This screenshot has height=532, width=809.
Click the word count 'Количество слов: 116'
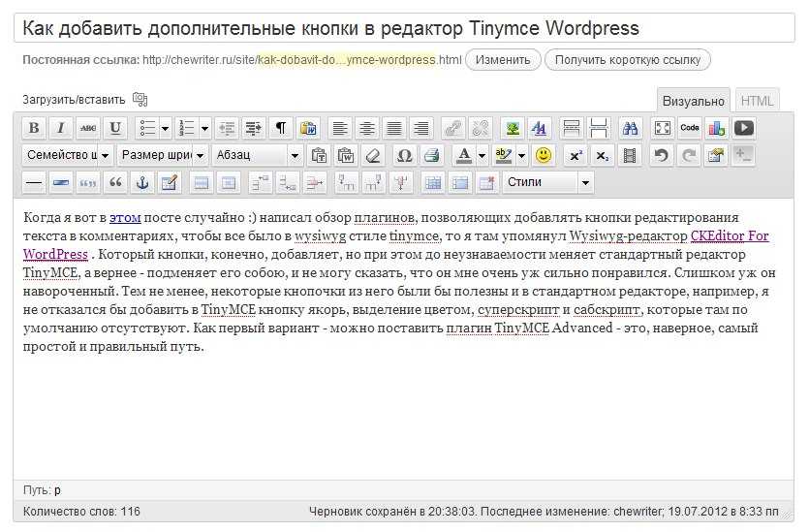81,512
